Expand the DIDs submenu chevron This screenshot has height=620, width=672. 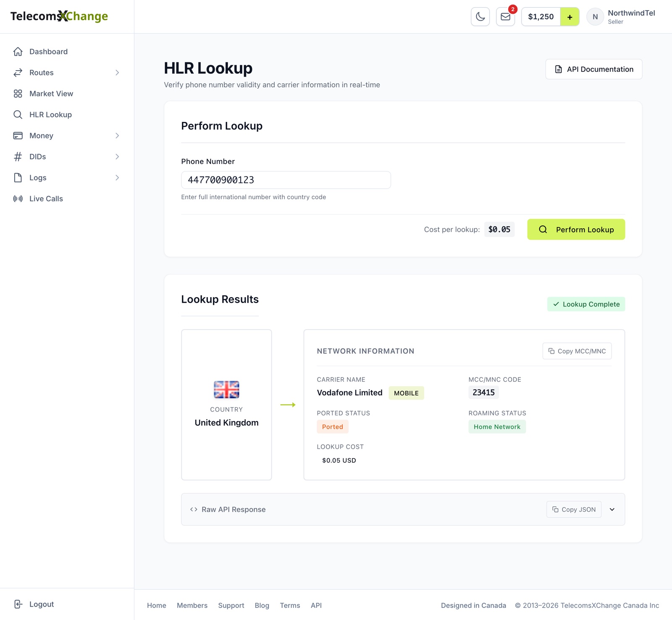[117, 157]
